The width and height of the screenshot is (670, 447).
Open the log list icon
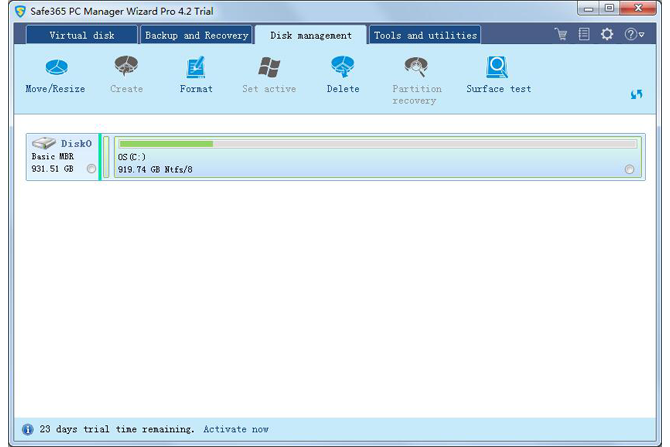point(584,34)
